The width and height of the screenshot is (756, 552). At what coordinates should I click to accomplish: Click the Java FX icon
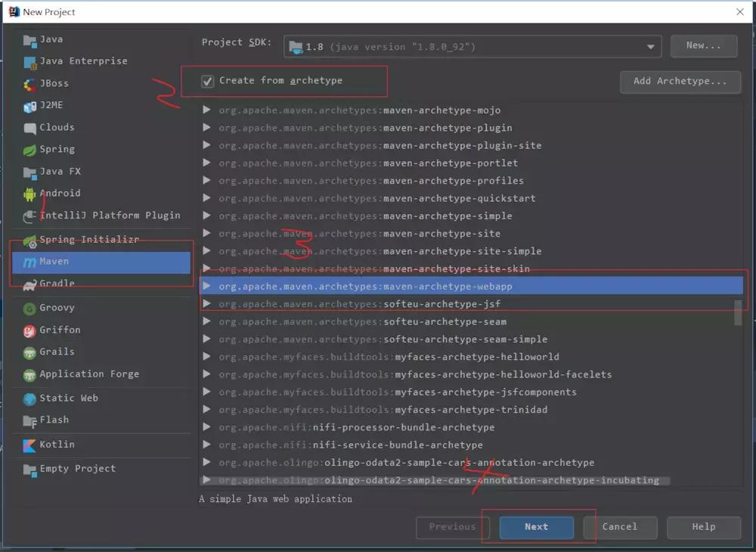pyautogui.click(x=30, y=172)
